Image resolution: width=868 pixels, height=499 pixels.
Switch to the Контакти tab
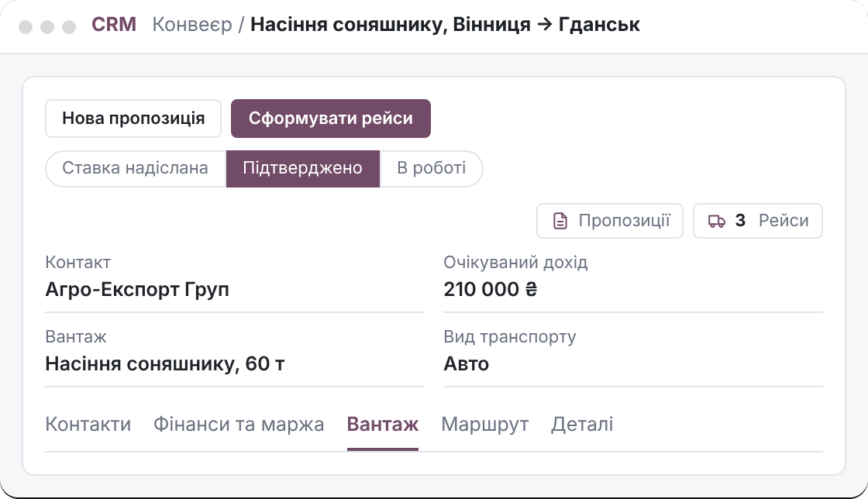[x=88, y=425]
